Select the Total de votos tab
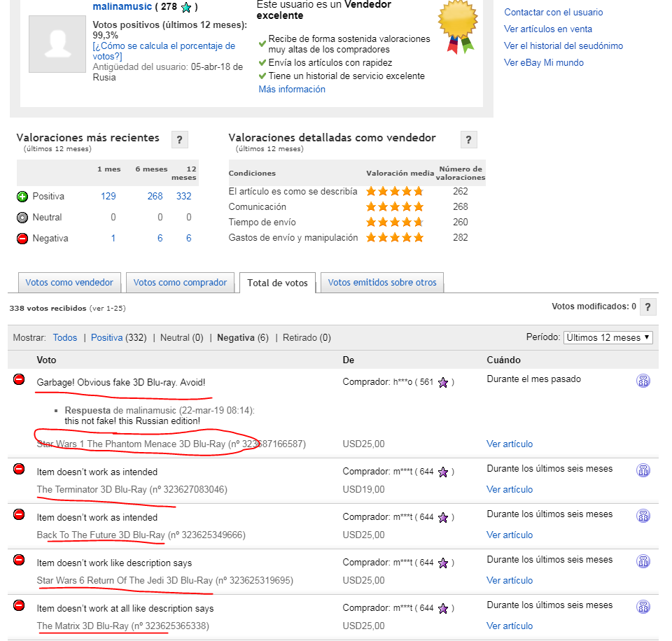The width and height of the screenshot is (672, 641). click(278, 283)
